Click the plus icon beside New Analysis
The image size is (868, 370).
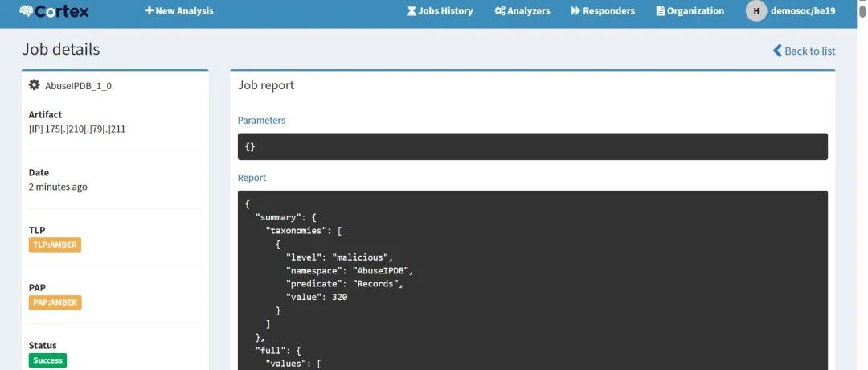coord(149,10)
